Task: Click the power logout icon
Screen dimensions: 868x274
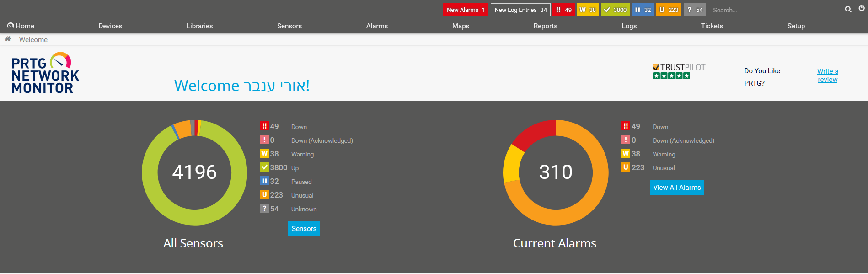Action: tap(862, 8)
